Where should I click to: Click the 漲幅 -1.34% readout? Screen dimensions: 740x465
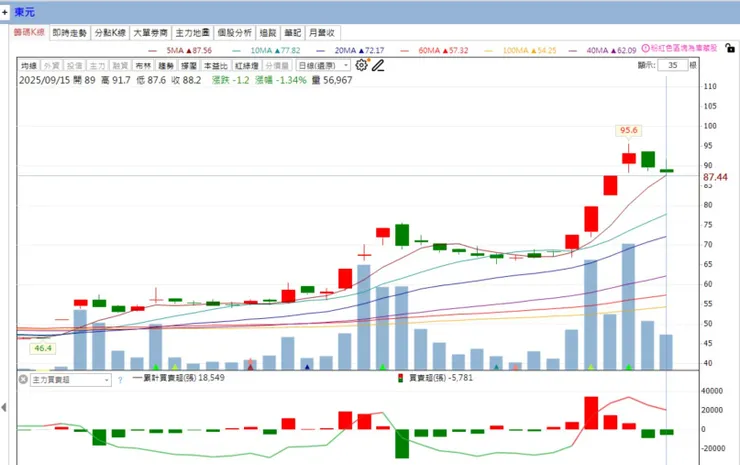[x=281, y=80]
